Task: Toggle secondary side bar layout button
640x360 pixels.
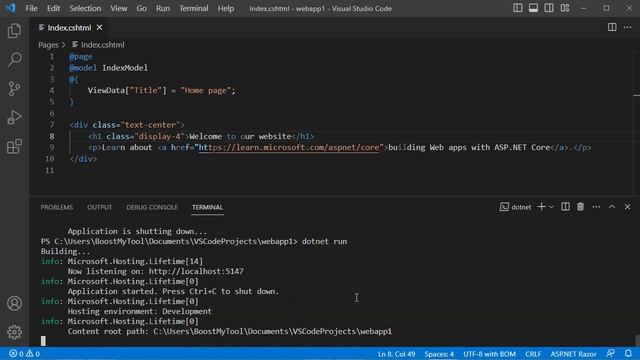Action: tap(549, 8)
